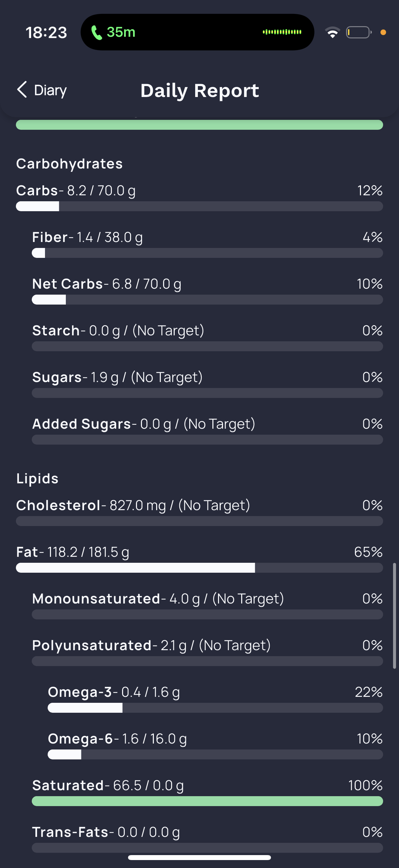Tap the 35m call duration label

[x=121, y=32]
